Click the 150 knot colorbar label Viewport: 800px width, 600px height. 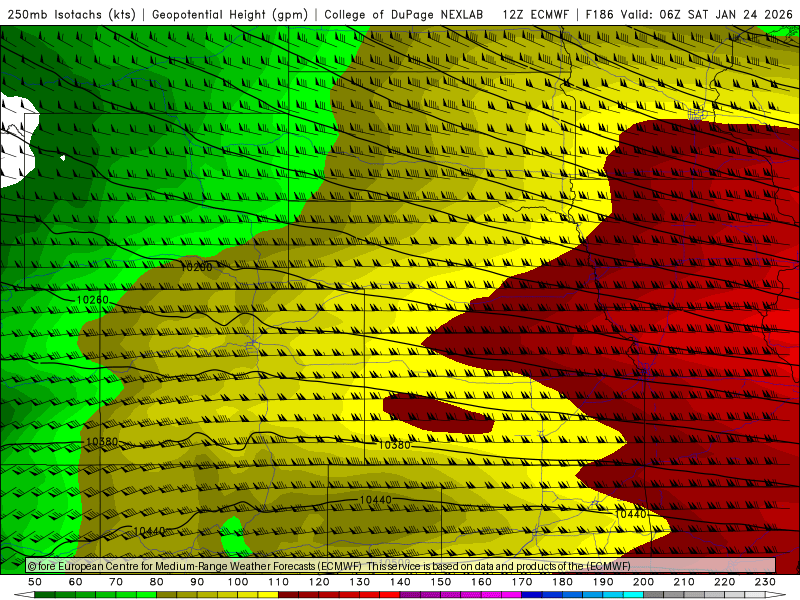pyautogui.click(x=441, y=582)
